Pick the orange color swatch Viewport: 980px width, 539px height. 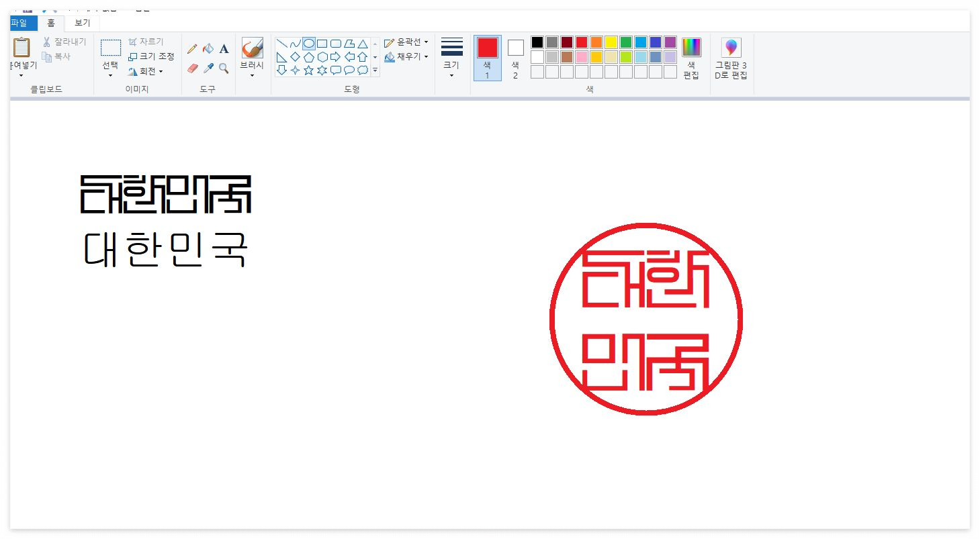596,42
